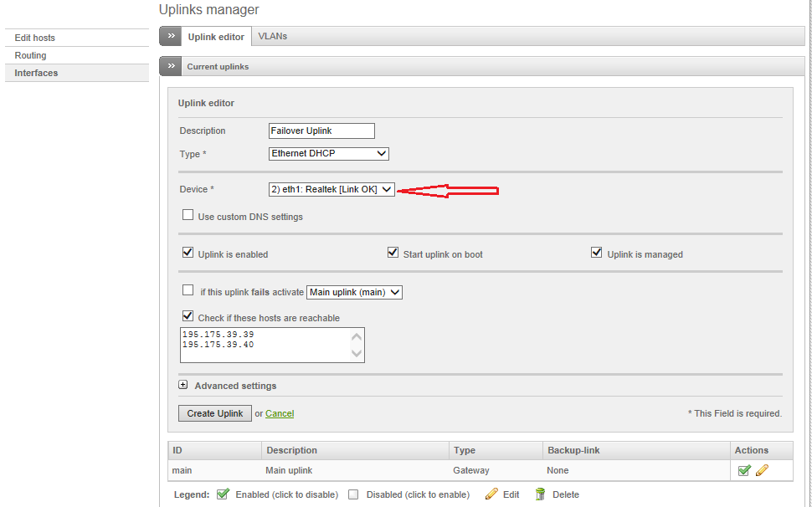The image size is (812, 507).
Task: Click the Cancel link
Action: [280, 413]
